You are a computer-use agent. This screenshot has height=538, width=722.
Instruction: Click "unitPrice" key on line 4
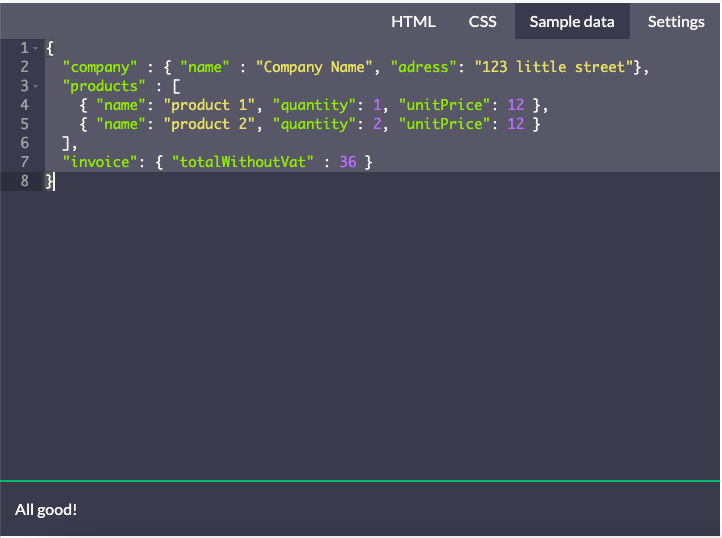click(x=444, y=105)
